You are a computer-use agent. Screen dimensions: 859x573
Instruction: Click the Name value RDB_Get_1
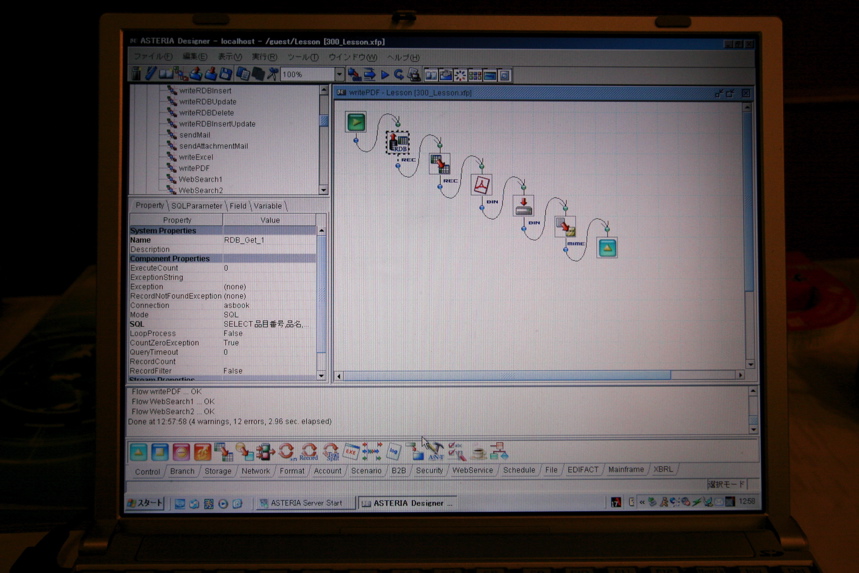coord(269,240)
